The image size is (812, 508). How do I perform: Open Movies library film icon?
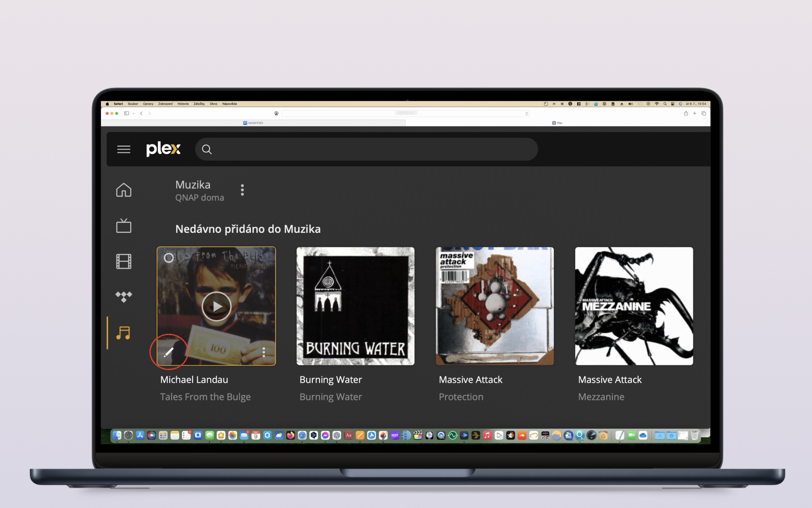(x=124, y=261)
